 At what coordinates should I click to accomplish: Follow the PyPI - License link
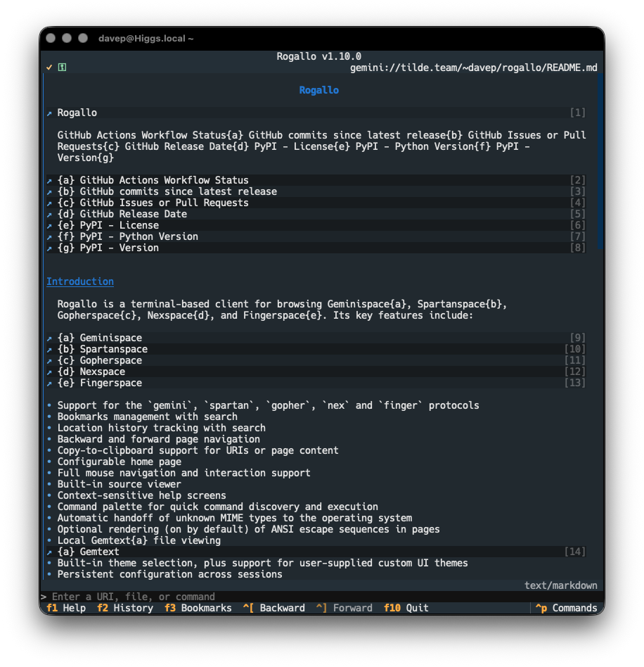tap(316, 225)
